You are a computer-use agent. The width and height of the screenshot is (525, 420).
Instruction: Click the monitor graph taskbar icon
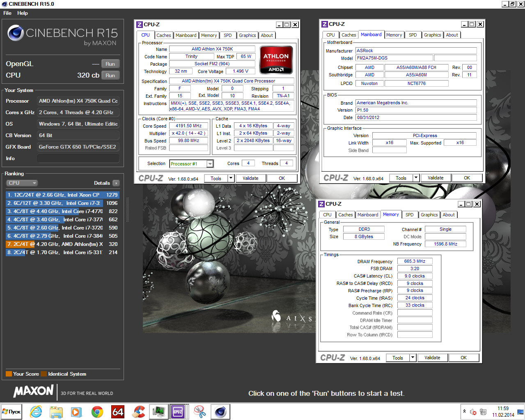point(158,411)
